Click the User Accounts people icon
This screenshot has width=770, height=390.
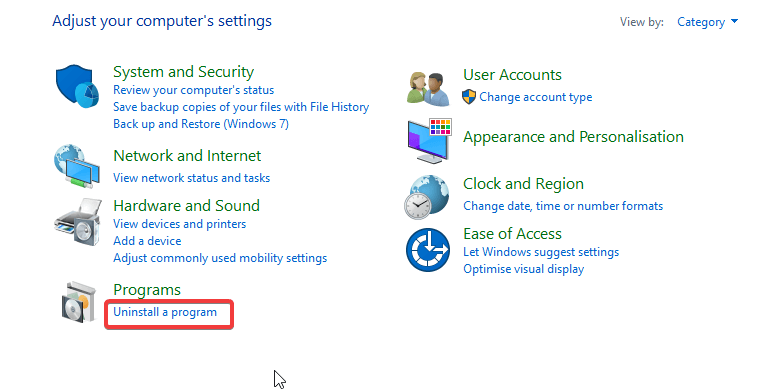click(428, 88)
